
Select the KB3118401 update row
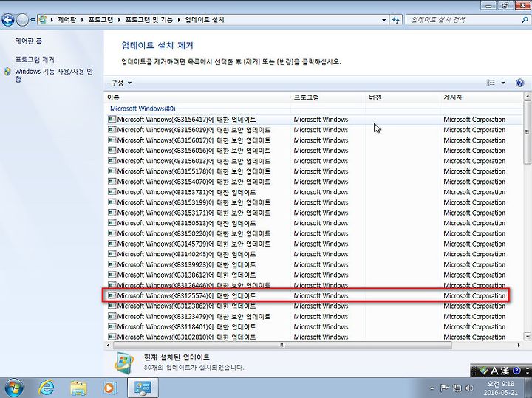pos(314,327)
